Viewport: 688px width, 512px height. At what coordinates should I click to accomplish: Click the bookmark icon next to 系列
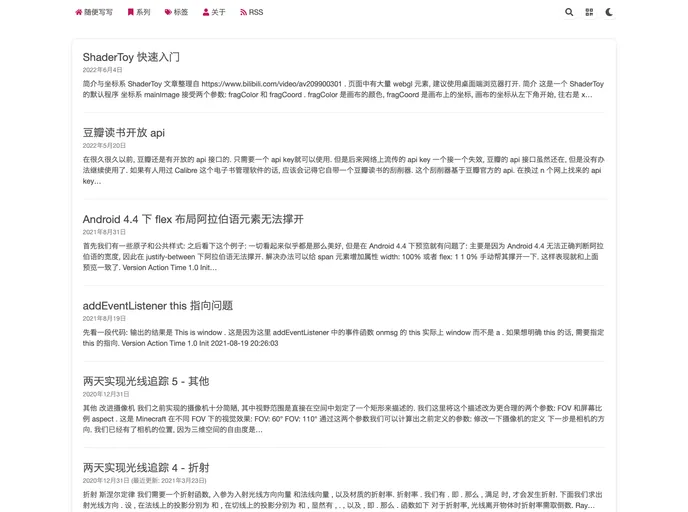point(131,13)
